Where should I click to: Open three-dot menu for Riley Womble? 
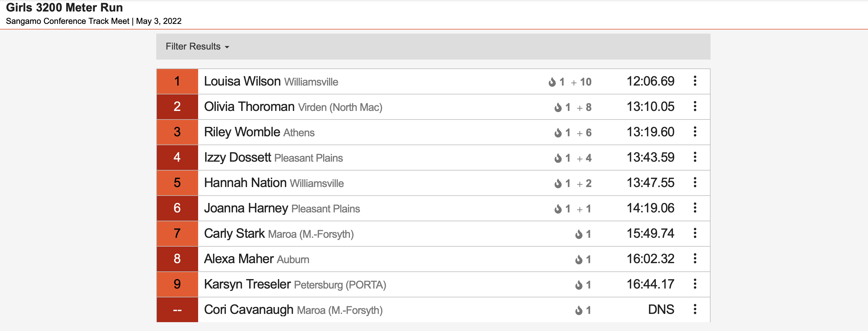(695, 132)
